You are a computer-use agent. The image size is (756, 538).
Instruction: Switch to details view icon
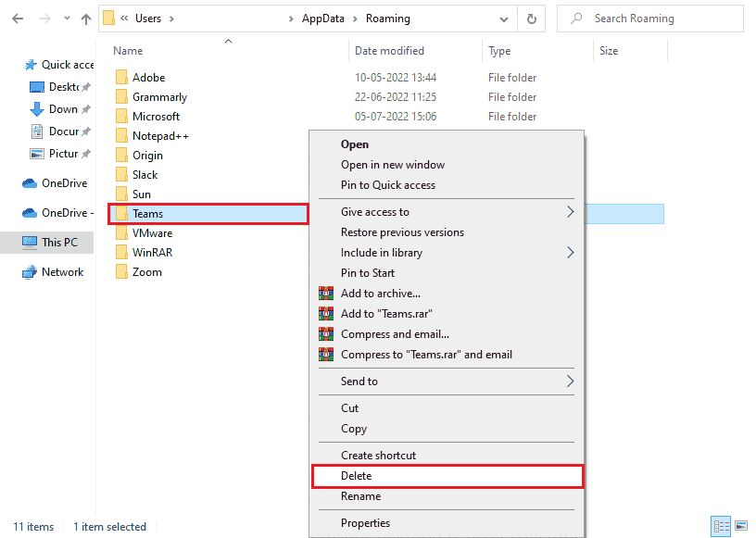coord(722,526)
